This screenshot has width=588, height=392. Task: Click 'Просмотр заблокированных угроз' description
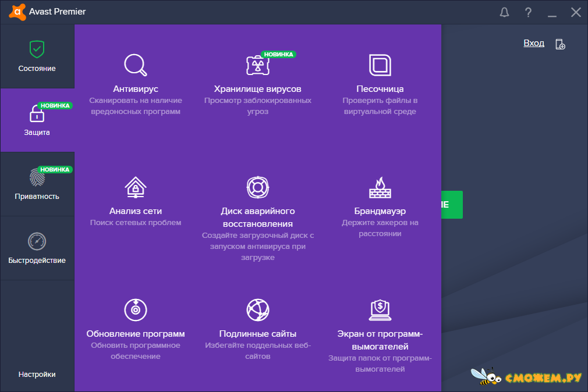click(258, 106)
